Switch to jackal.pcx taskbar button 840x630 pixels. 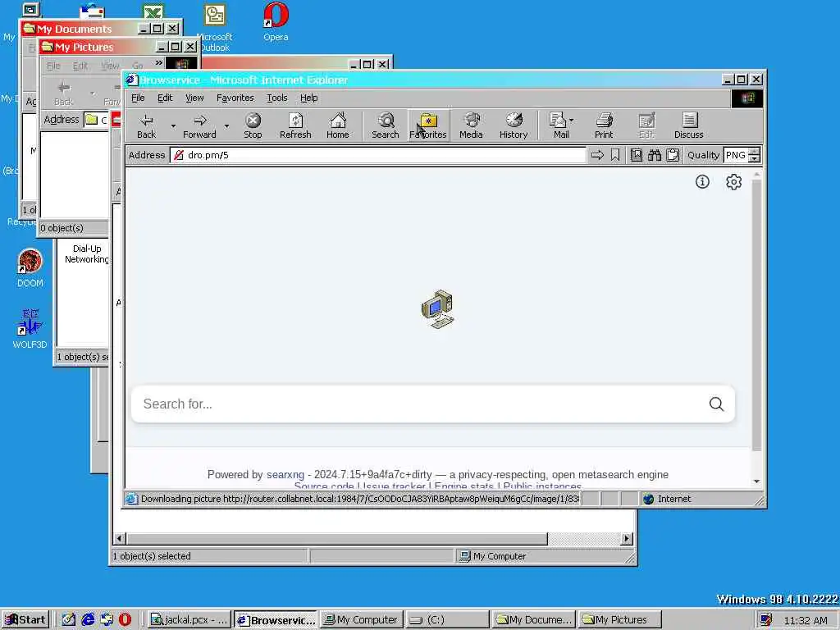[x=189, y=620]
